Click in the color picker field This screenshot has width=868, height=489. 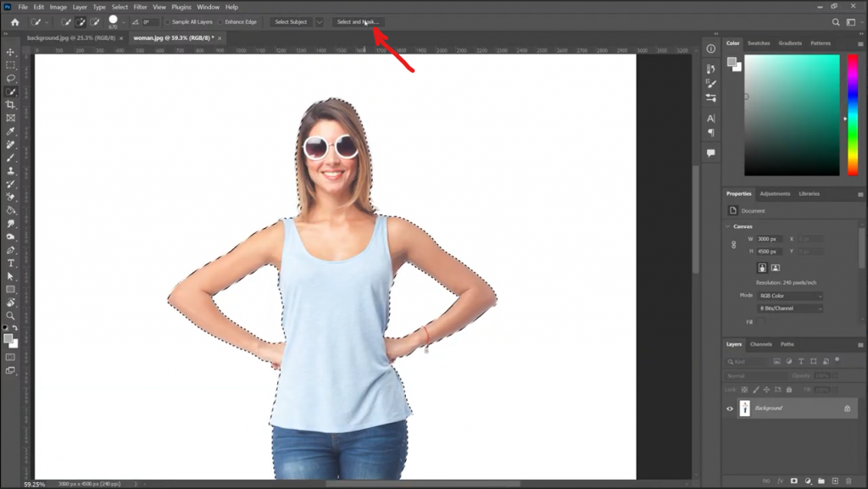coord(792,115)
